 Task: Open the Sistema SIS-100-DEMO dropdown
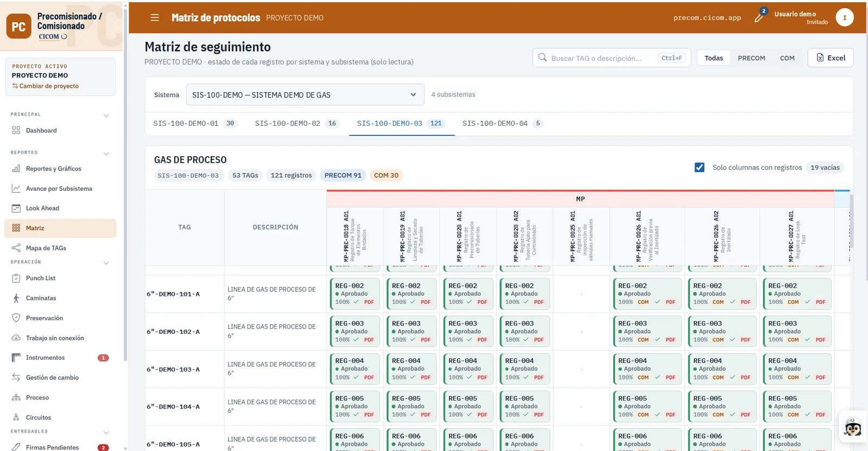point(305,94)
